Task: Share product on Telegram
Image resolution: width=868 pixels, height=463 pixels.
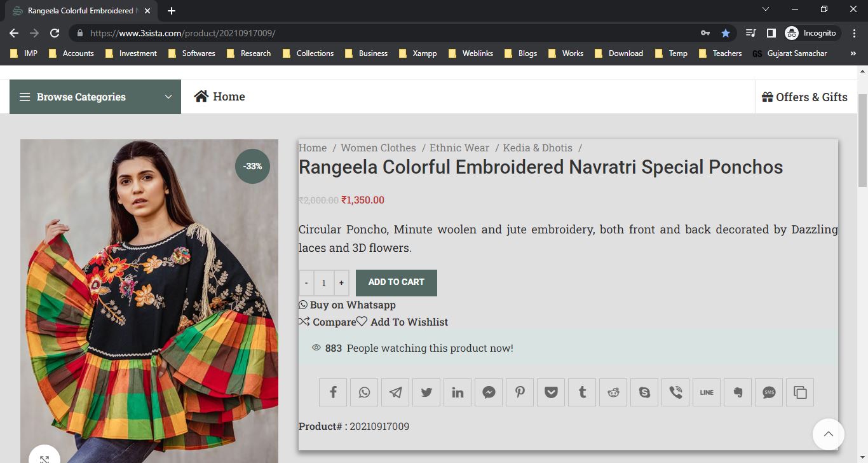Action: pos(395,392)
